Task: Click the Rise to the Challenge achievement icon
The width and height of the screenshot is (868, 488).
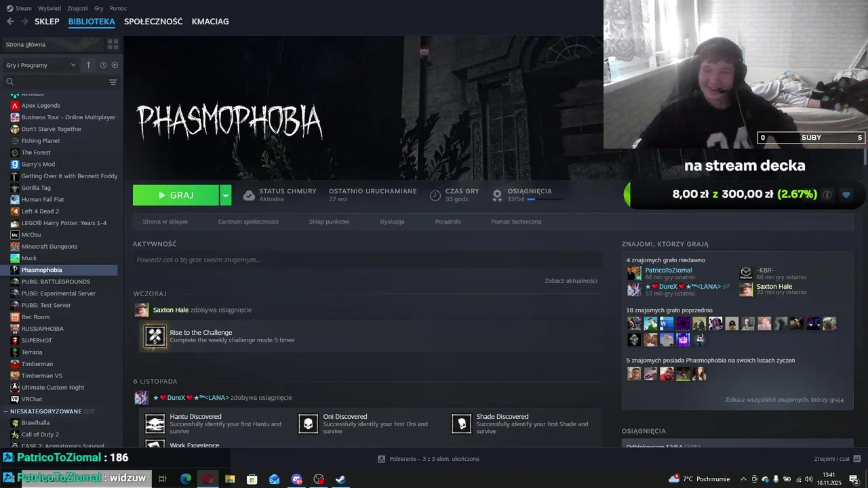Action: (x=155, y=336)
